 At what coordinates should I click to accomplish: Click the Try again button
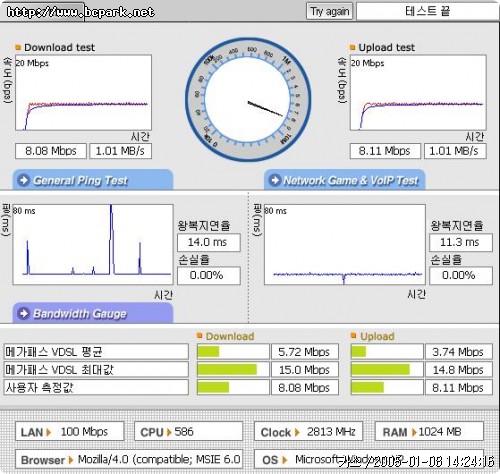329,12
